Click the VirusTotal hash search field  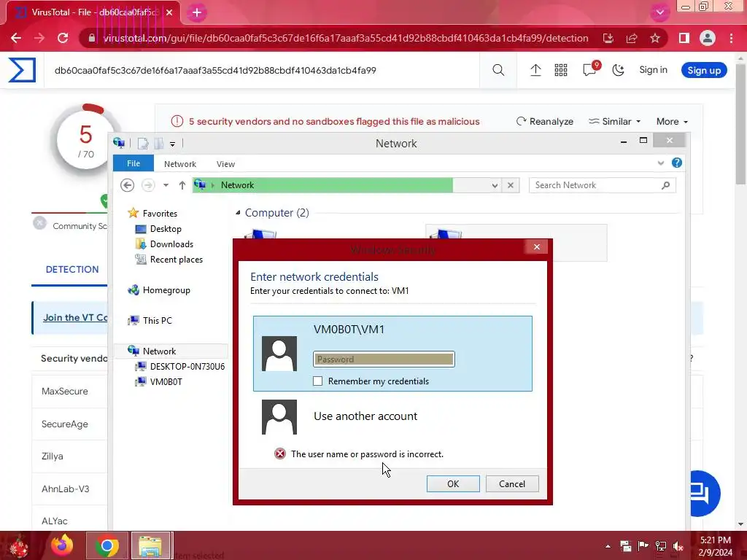coord(261,71)
